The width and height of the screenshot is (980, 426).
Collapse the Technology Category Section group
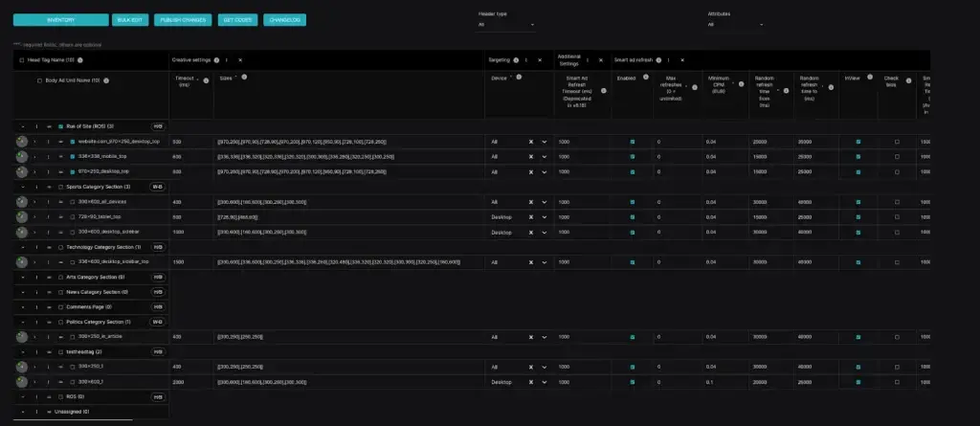pyautogui.click(x=23, y=247)
